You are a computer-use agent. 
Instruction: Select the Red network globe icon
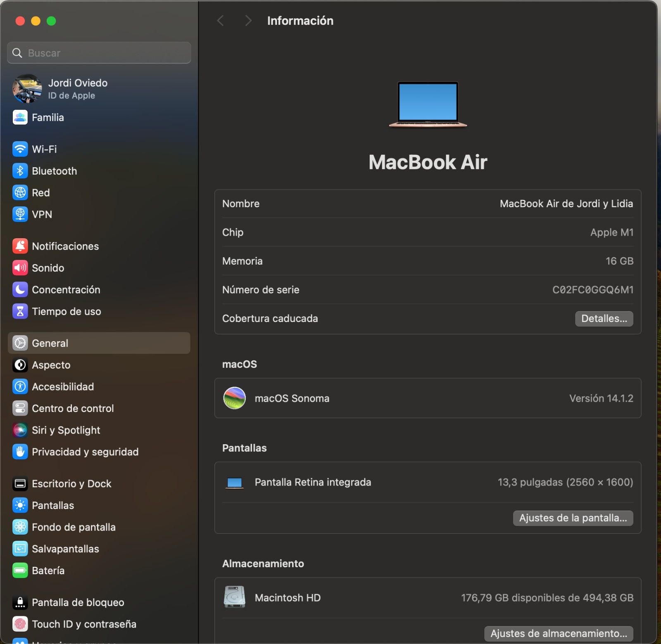tap(20, 193)
